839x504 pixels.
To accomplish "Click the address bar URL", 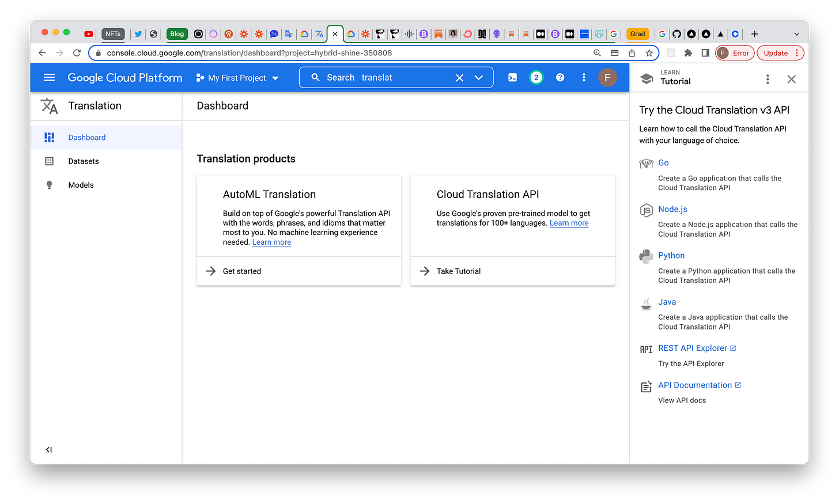I will 249,53.
